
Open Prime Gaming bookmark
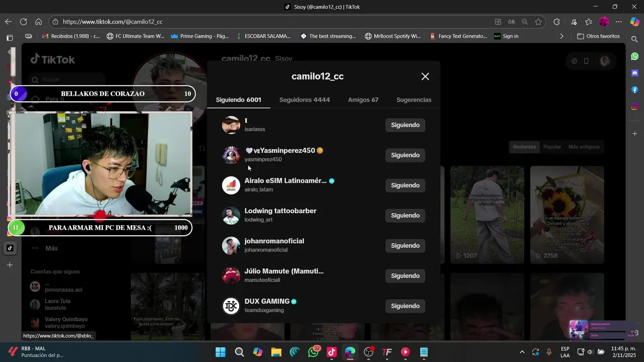tap(200, 36)
